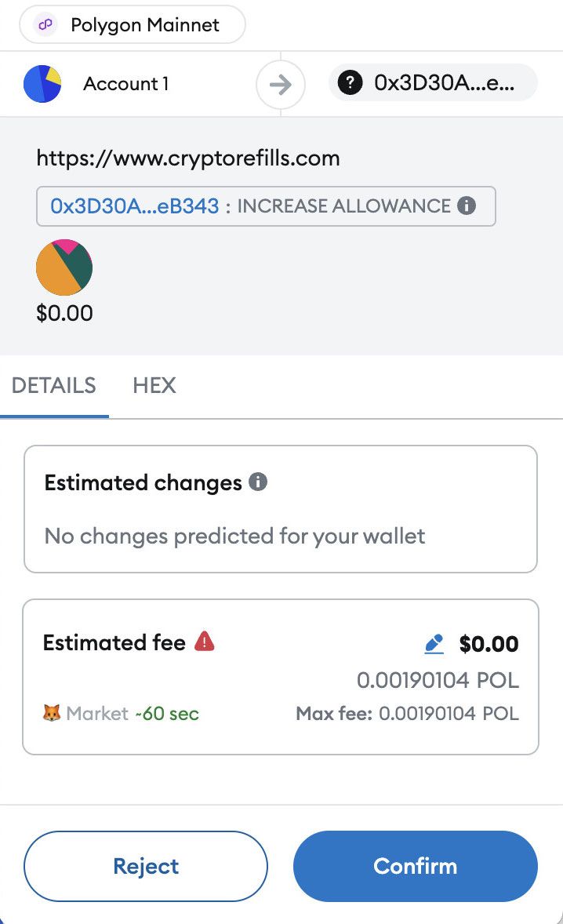Click the recipient address 0x3D30A pill
The image size is (563, 924).
pyautogui.click(x=434, y=84)
